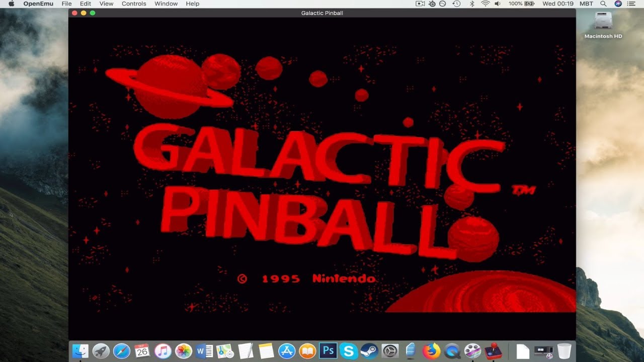The width and height of the screenshot is (644, 362).
Task: Click the Bluetooth menu bar icon
Action: point(472,4)
